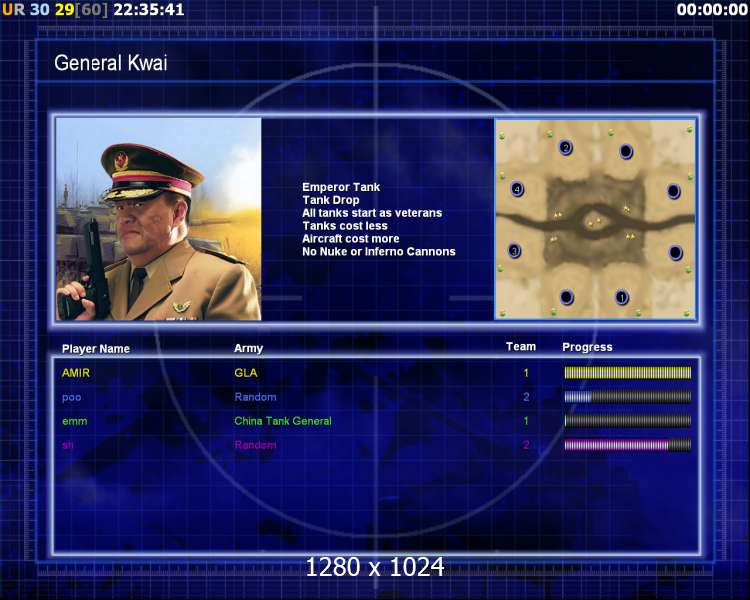Click the 00:00:00 game timer
This screenshot has height=600, width=750.
(712, 10)
